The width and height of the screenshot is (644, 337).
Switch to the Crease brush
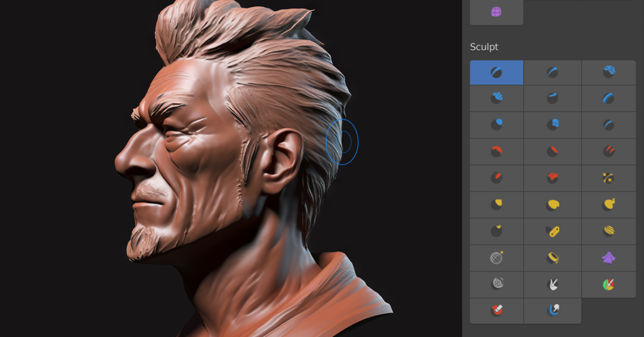pyautogui.click(x=609, y=124)
